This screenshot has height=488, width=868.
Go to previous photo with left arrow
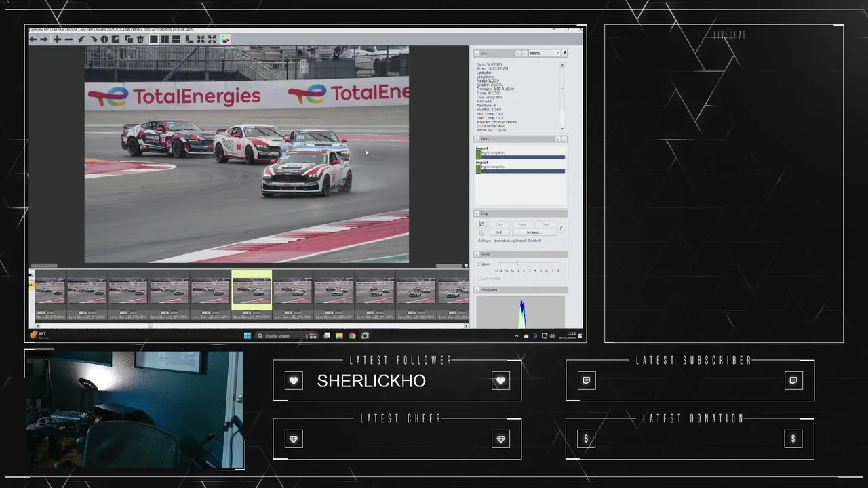pos(33,39)
